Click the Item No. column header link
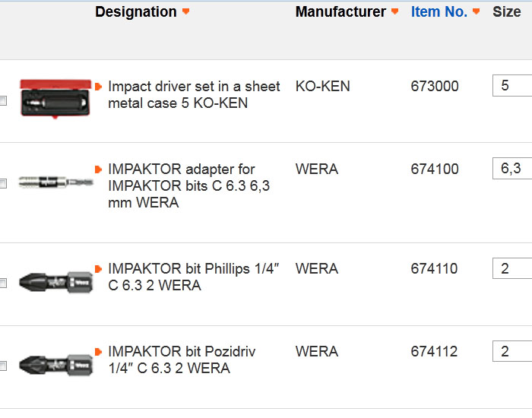Screen dimensions: 532x418 point(439,12)
